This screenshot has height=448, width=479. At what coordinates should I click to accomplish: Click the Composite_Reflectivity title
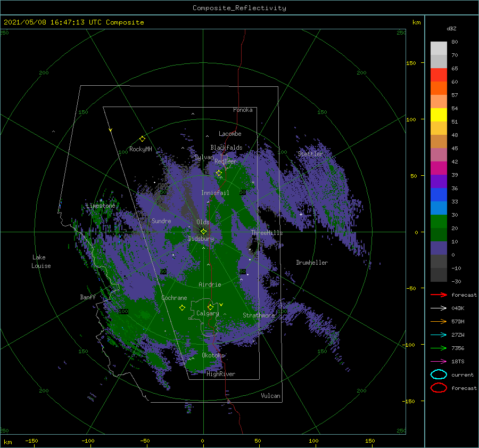(239, 8)
